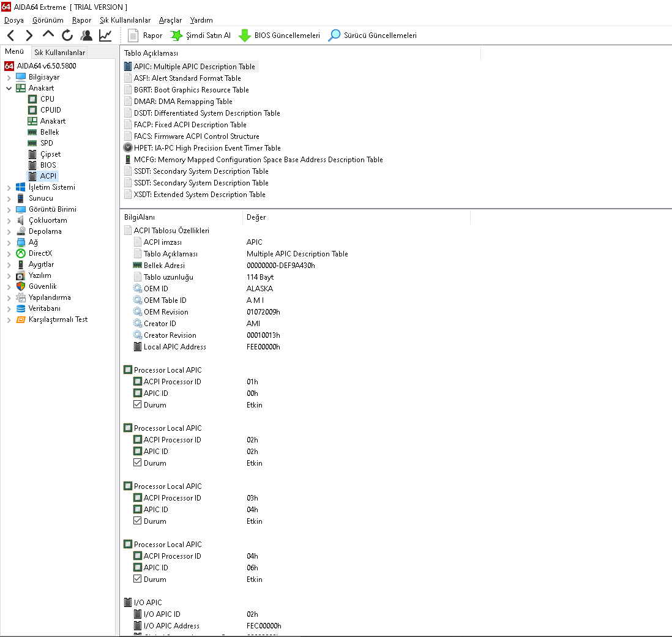The image size is (672, 637).
Task: Open the Rapor menu
Action: click(81, 20)
